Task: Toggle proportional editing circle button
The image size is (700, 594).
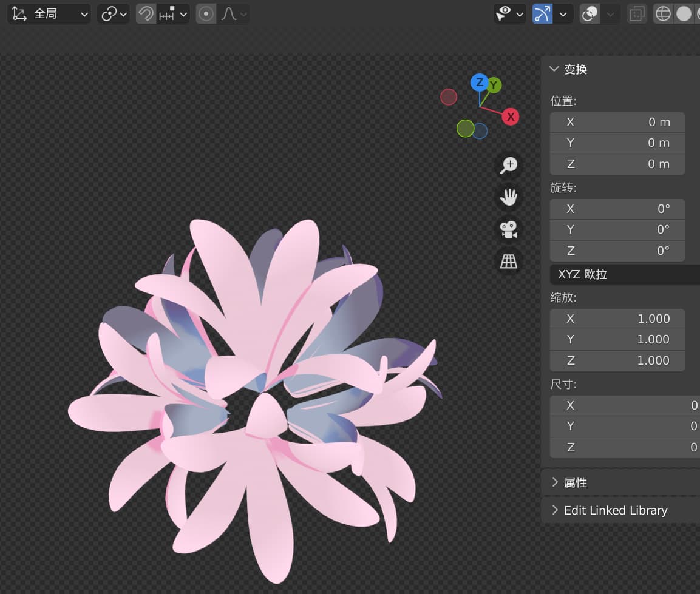Action: [206, 14]
